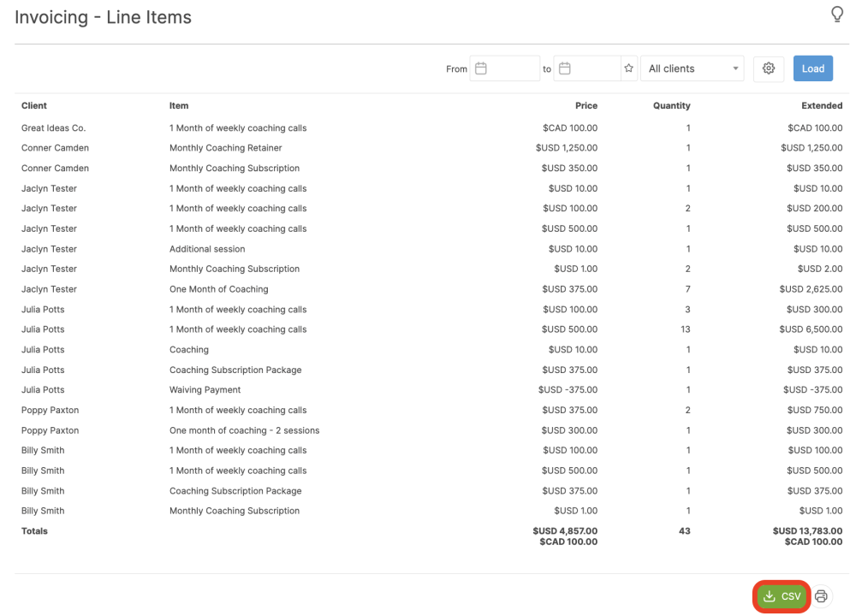Open the All clients dropdown

(x=693, y=68)
